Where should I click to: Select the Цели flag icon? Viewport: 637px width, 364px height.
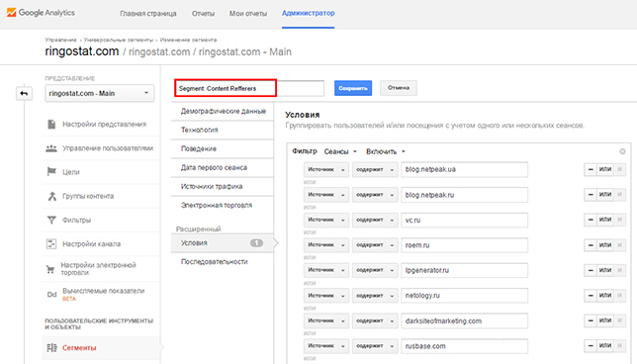pyautogui.click(x=51, y=172)
